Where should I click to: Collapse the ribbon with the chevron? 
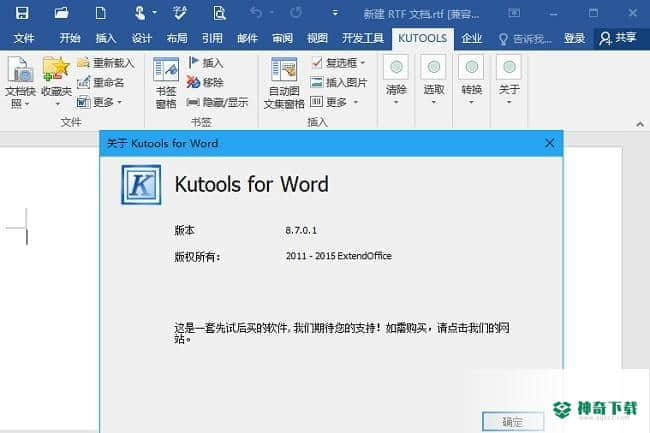click(x=640, y=124)
